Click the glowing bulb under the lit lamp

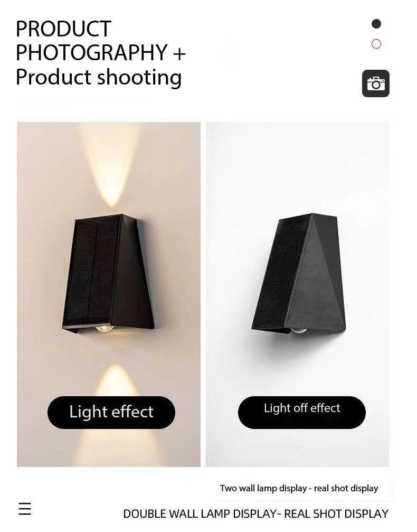105,328
